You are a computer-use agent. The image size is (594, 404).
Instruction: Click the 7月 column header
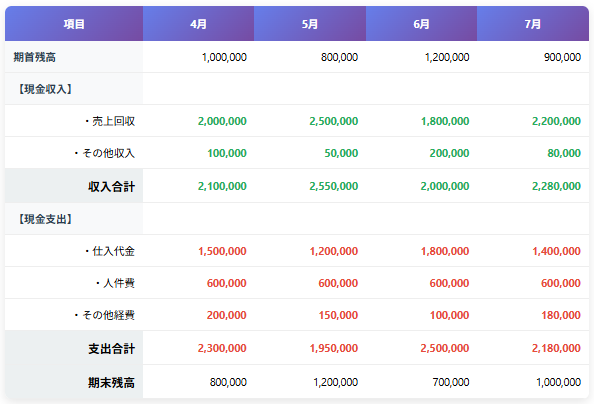[533, 24]
